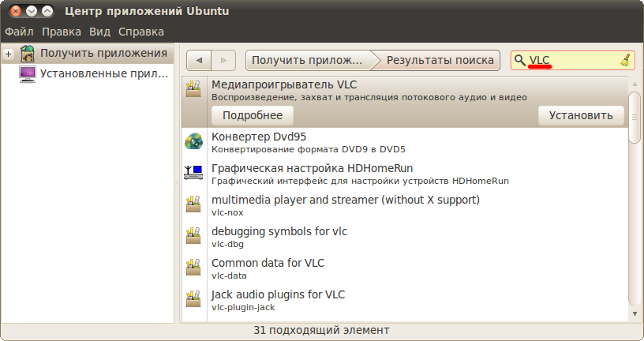The image size is (644, 341).
Task: Click the 31 подходящий элемент status text
Action: [x=321, y=330]
